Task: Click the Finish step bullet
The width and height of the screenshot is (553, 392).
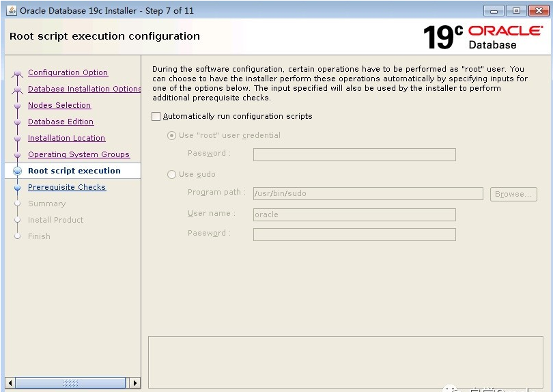Action: click(17, 236)
